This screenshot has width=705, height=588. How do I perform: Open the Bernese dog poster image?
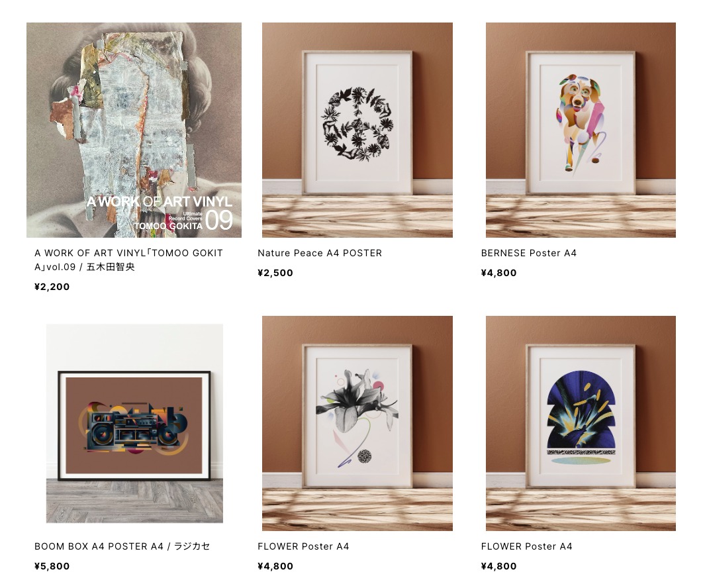581,130
